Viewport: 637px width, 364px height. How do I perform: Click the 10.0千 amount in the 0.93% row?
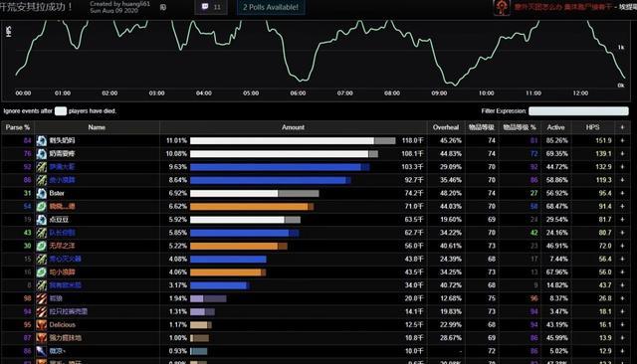coord(414,351)
